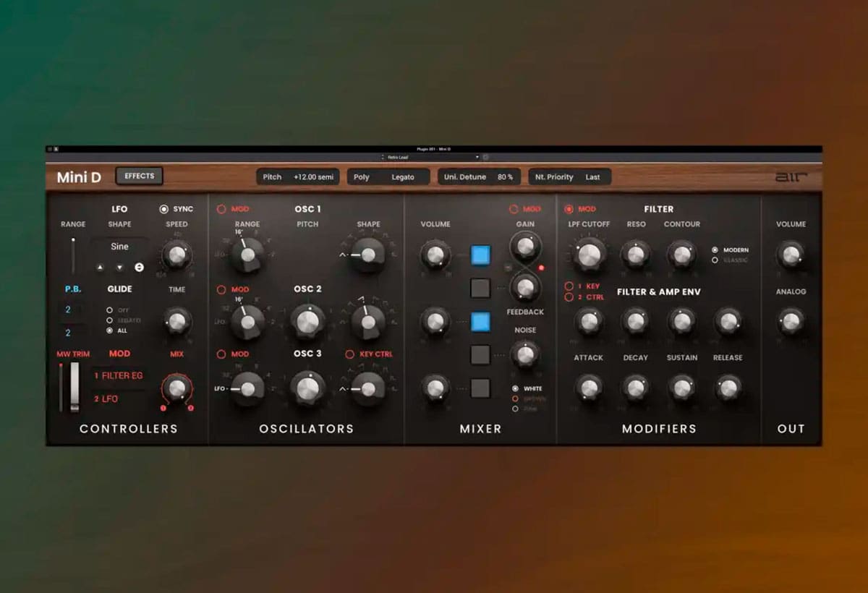Viewport: 868px width, 593px height.
Task: Toggle OSC 2 MOD switch
Action: point(222,289)
